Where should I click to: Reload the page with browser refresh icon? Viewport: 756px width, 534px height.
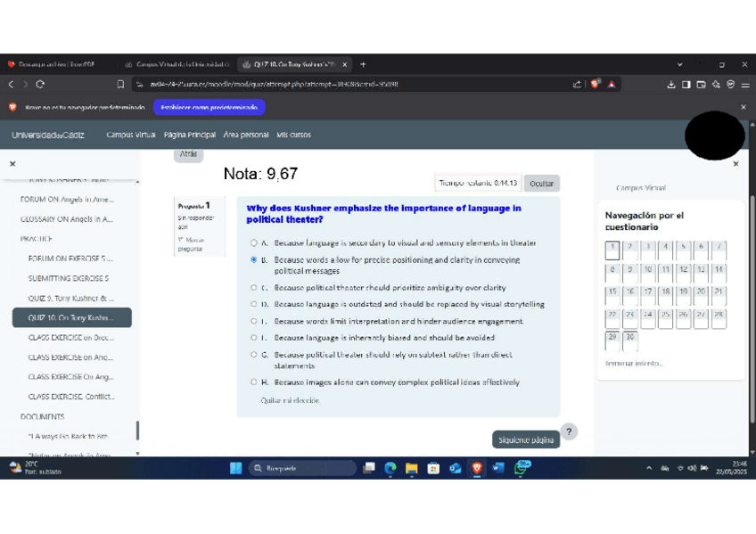click(40, 85)
